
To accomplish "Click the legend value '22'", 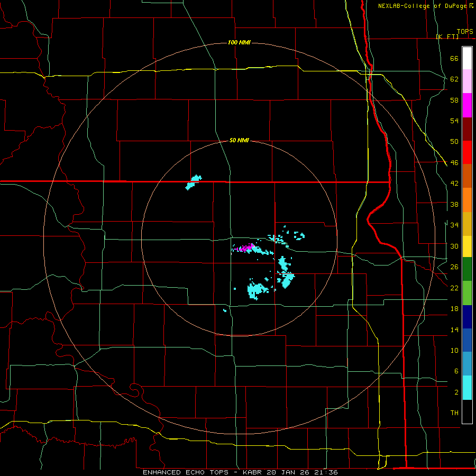I will click(454, 288).
